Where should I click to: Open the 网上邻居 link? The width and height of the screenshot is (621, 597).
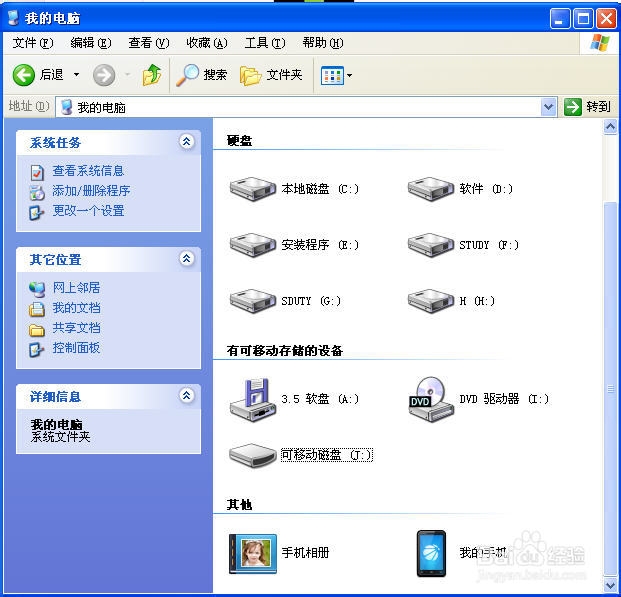pos(76,288)
